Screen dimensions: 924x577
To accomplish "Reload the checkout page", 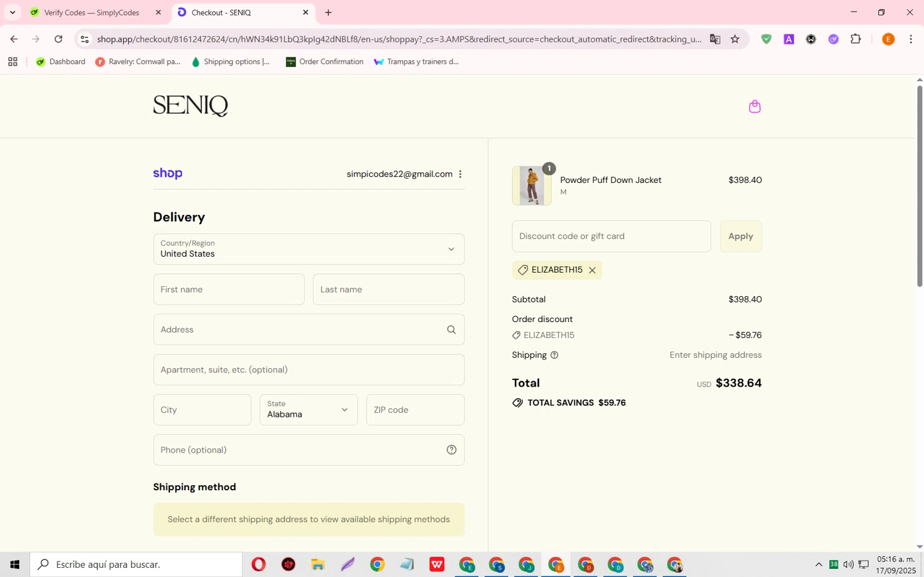I will tap(59, 39).
